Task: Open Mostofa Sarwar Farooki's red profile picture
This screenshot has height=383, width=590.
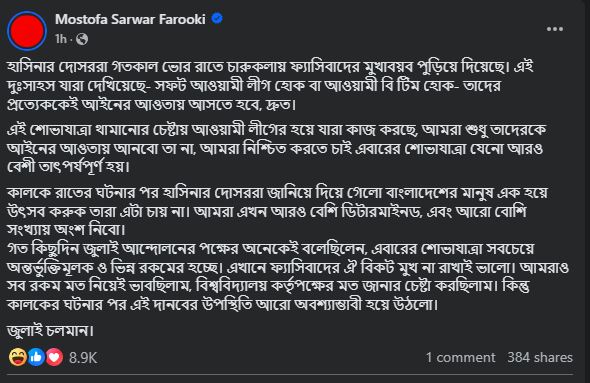Action: pos(27,31)
